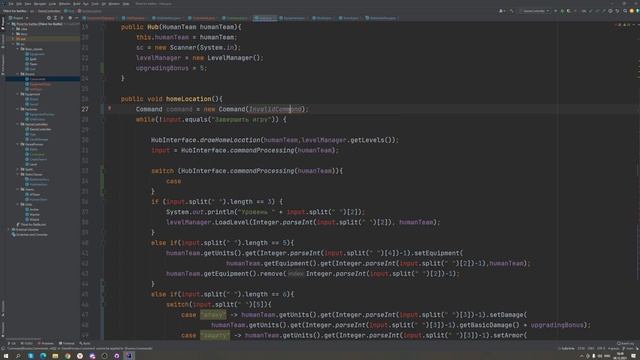The height and width of the screenshot is (360, 640).
Task: Click the Select Opened File target icon in Project panel
Action: pyautogui.click(x=49, y=18)
